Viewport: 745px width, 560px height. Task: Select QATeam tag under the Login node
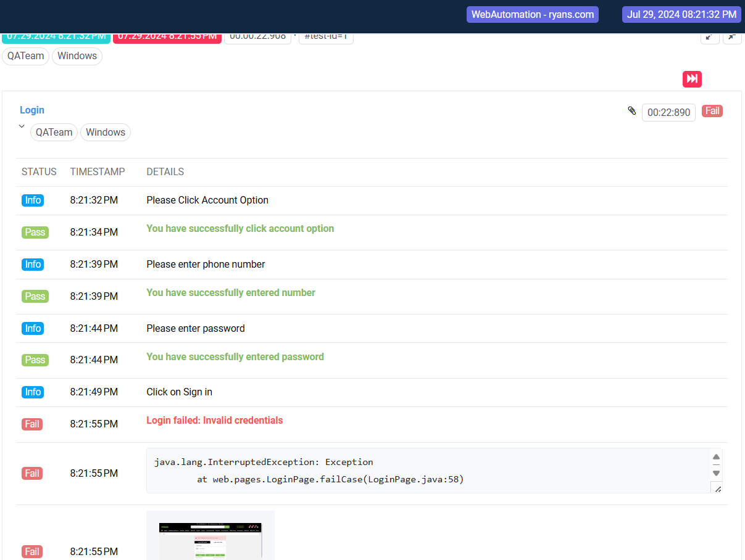coord(54,132)
